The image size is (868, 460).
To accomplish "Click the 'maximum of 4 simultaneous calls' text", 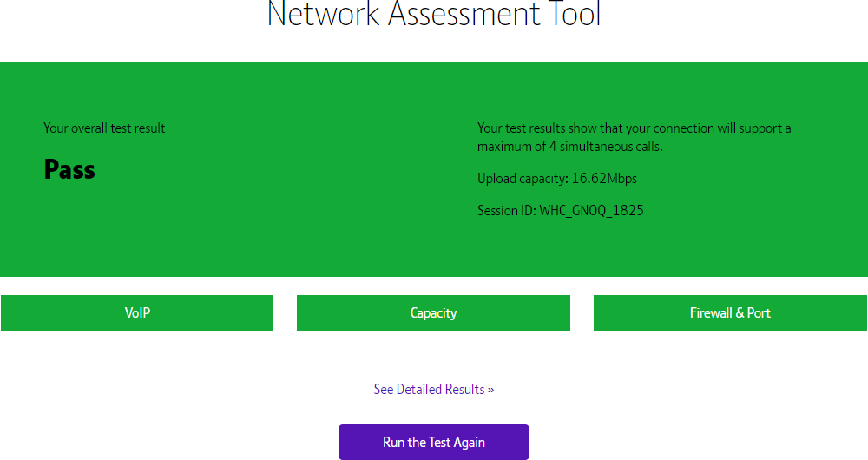I will [x=569, y=146].
